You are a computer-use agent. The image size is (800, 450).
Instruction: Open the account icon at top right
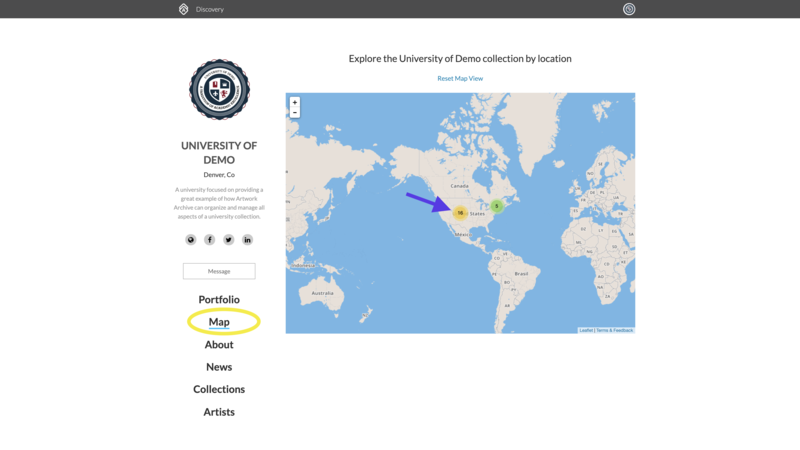click(629, 9)
